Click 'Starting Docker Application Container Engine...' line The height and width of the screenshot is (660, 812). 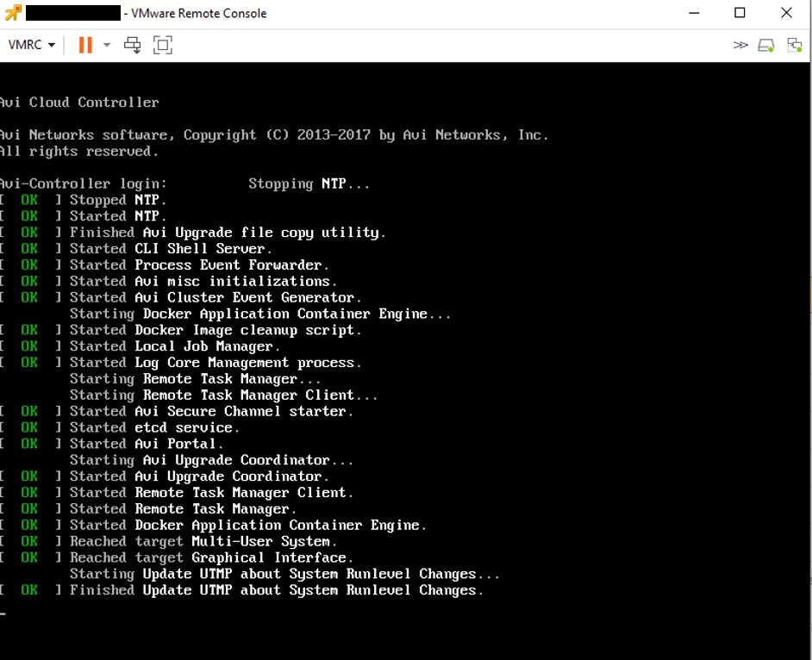(260, 314)
